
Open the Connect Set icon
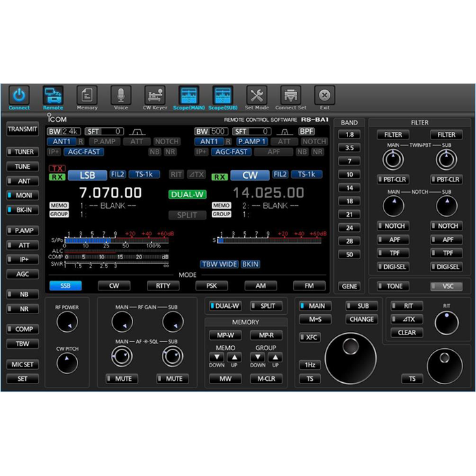[x=291, y=96]
